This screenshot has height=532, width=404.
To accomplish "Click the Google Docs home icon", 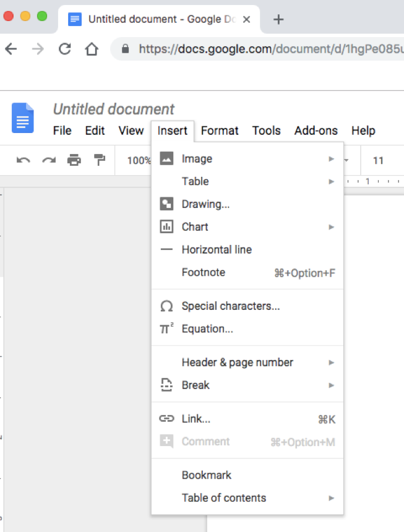I will (23, 118).
